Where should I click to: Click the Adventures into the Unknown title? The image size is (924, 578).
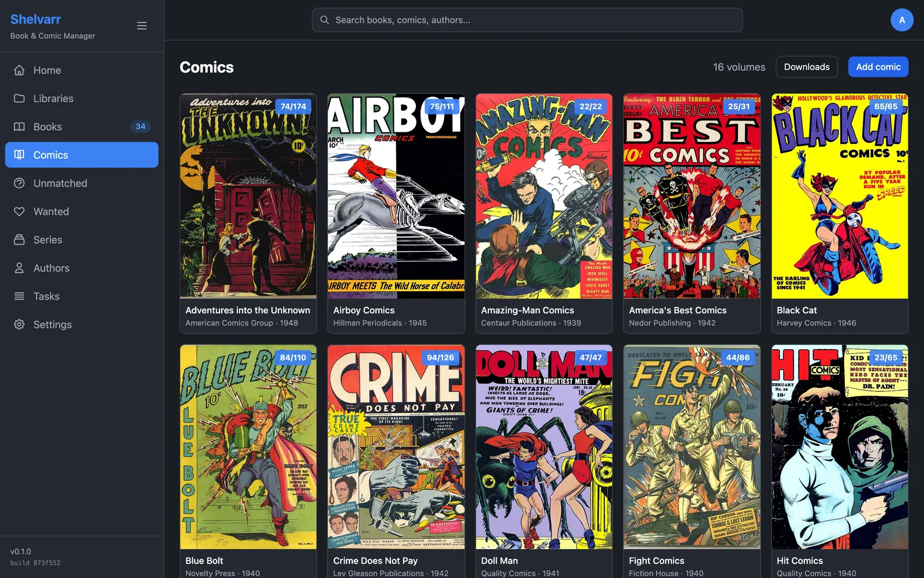click(x=248, y=310)
